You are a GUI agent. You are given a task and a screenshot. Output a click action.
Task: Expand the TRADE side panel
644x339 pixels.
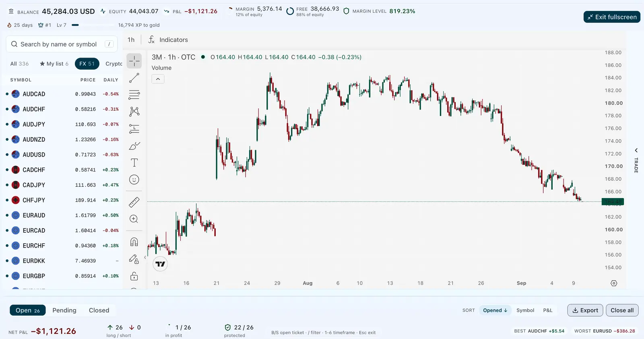point(636,160)
